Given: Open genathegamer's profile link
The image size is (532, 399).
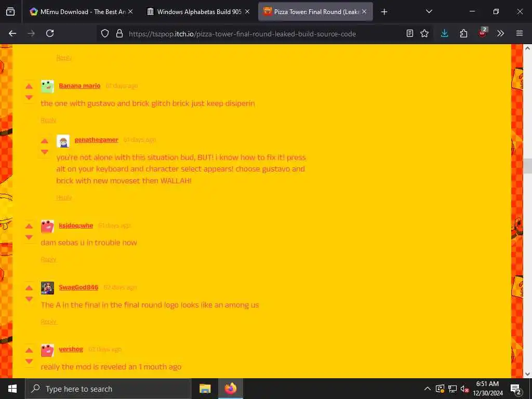Looking at the screenshot, I should pos(96,140).
